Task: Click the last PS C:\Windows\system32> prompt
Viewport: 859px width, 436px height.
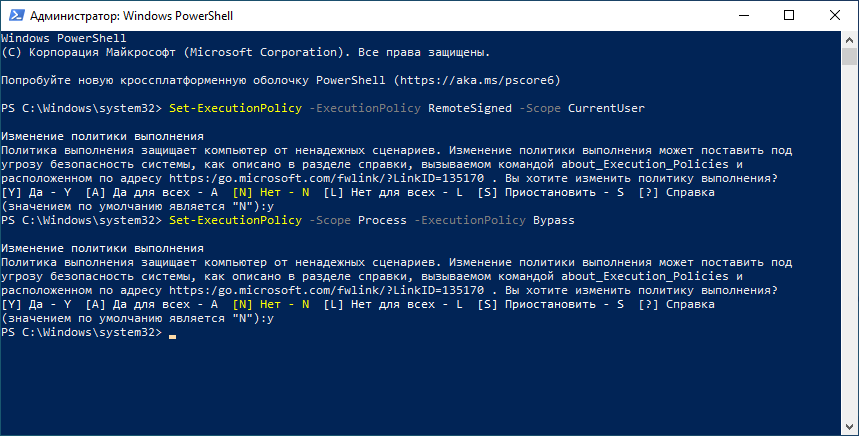Action: [x=82, y=332]
